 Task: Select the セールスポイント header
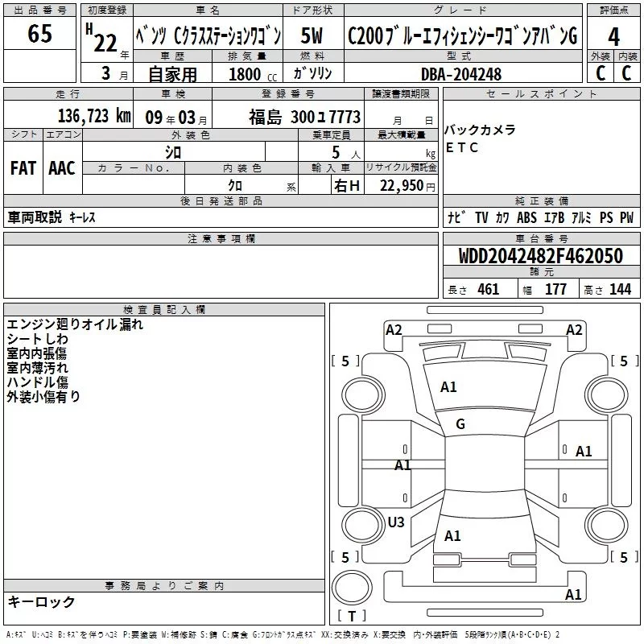coord(541,94)
